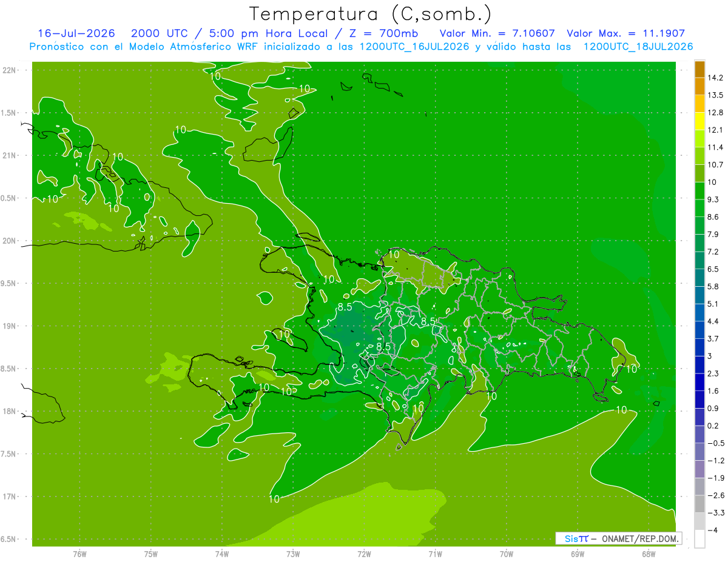
Task: Open the SisPI - ONAMET/REP.DOM. logo
Action: [619, 538]
